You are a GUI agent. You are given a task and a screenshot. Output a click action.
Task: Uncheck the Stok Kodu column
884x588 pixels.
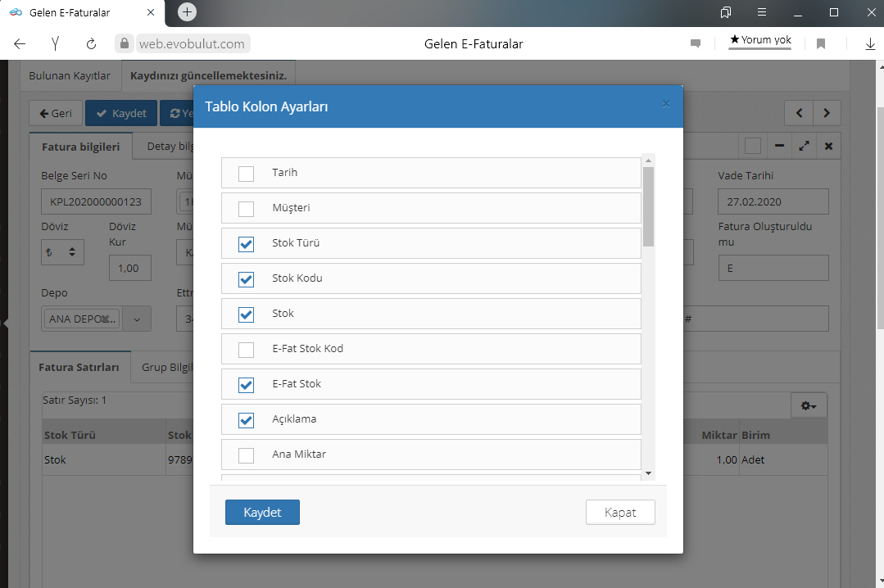pos(246,279)
